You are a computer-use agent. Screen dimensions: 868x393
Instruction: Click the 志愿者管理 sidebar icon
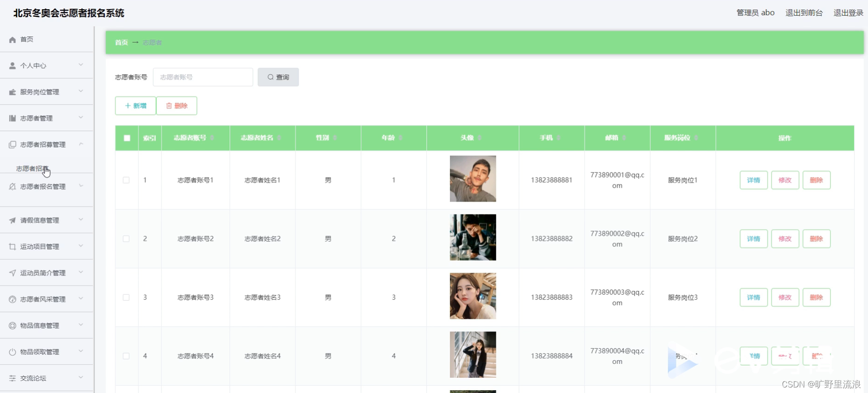12,119
